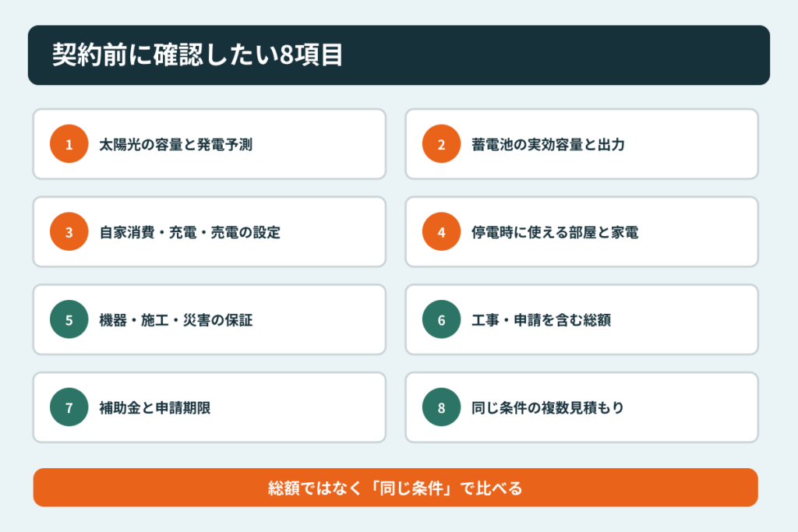This screenshot has width=798, height=532.
Task: Click the 契約前に確認したい8項目 header title
Action: pos(197,55)
